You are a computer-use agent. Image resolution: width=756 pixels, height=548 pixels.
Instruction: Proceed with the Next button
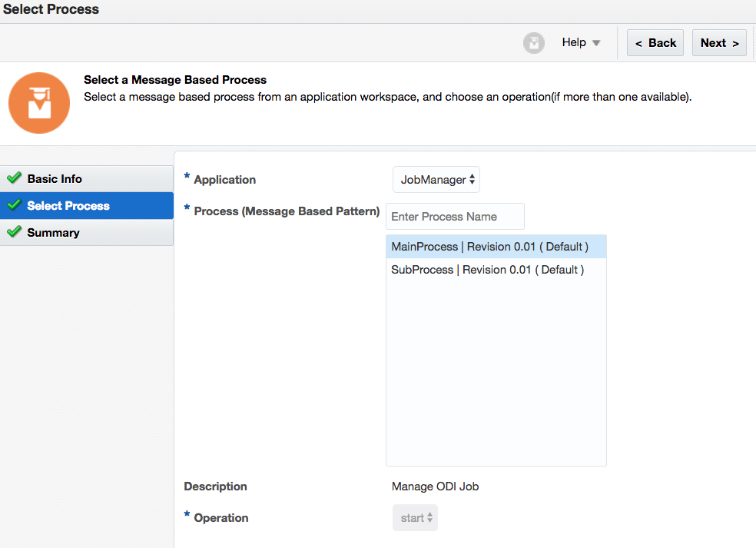pos(719,43)
